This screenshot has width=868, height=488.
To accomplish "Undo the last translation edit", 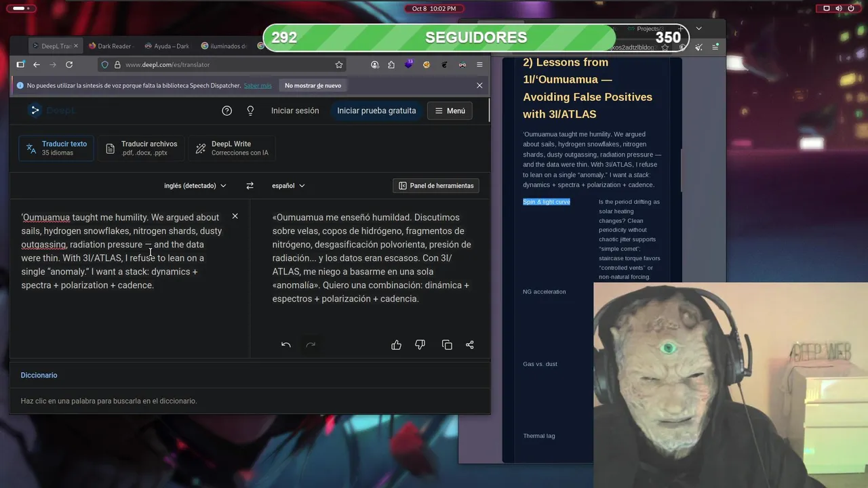I will point(286,345).
